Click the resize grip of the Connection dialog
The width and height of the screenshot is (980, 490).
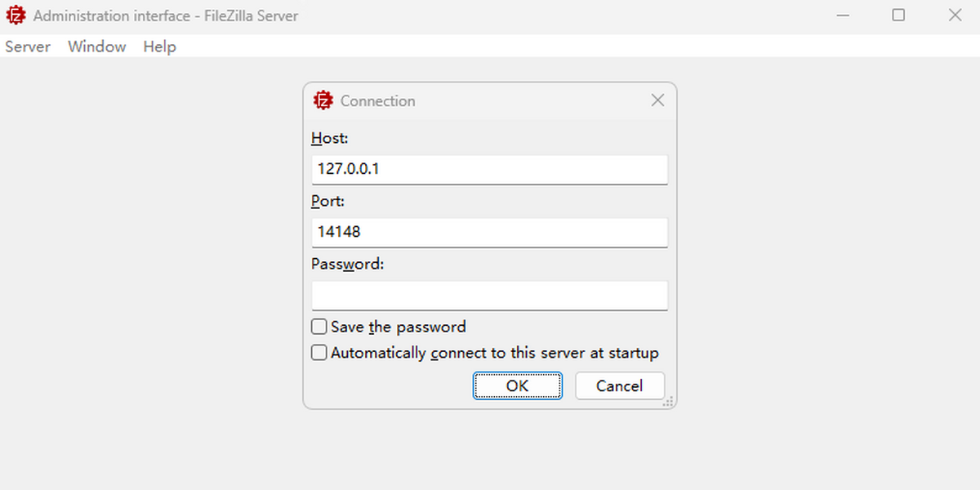pos(668,401)
